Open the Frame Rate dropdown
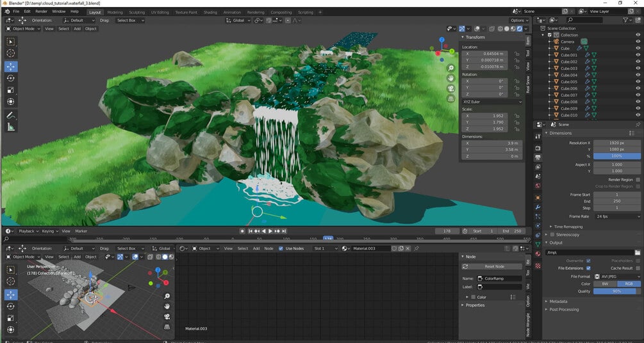The width and height of the screenshot is (644, 343). (x=617, y=216)
